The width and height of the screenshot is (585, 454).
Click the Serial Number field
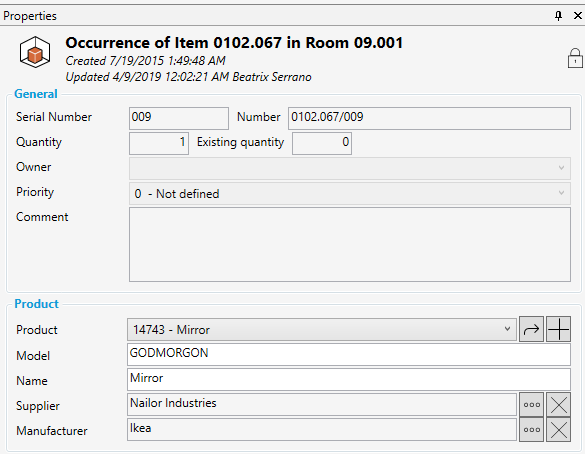179,118
